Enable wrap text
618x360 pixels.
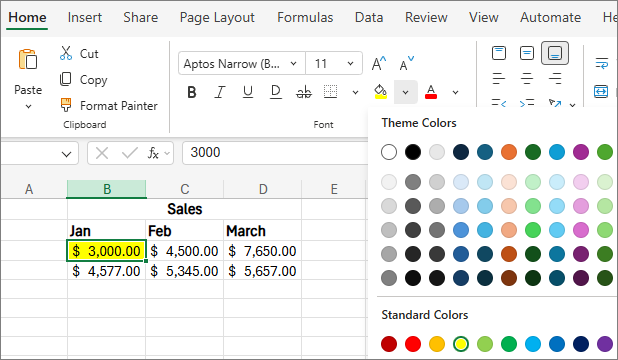point(601,63)
